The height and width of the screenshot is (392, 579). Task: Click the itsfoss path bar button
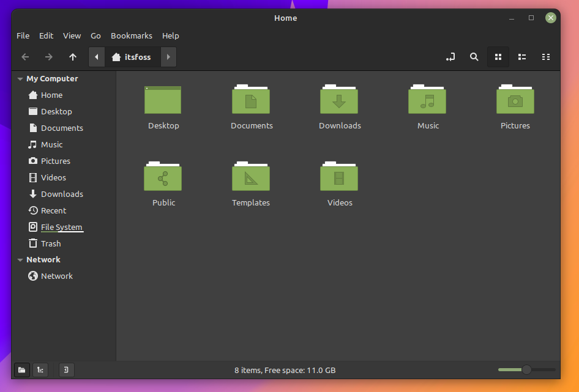coord(132,57)
